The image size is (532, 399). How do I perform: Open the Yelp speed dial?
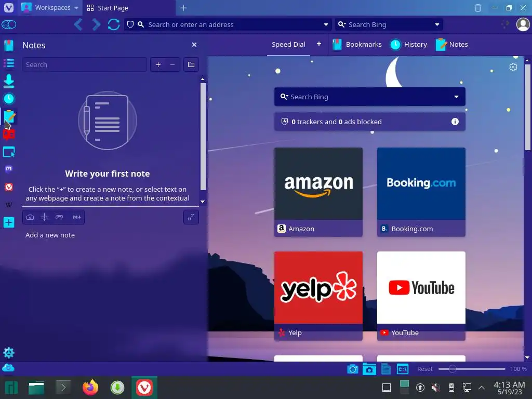point(318,296)
